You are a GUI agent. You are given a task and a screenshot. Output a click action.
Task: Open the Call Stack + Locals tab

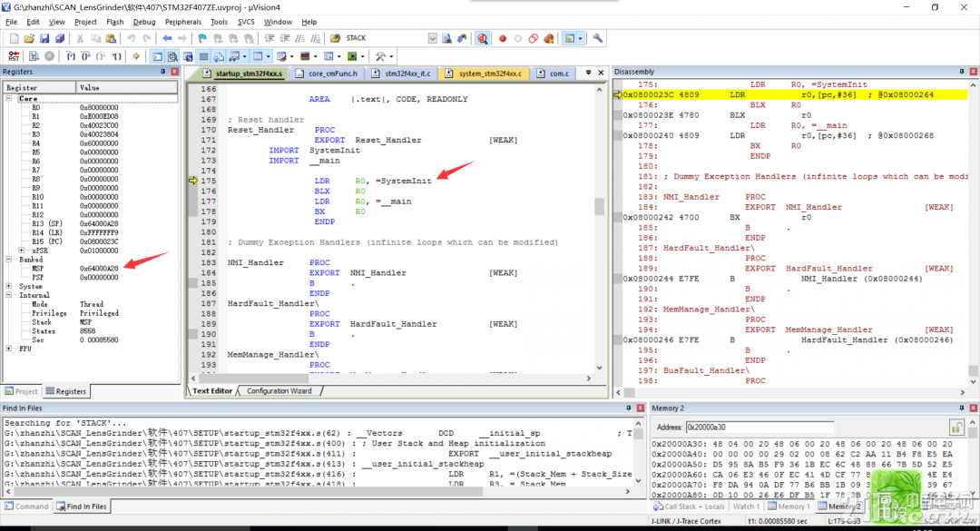688,506
